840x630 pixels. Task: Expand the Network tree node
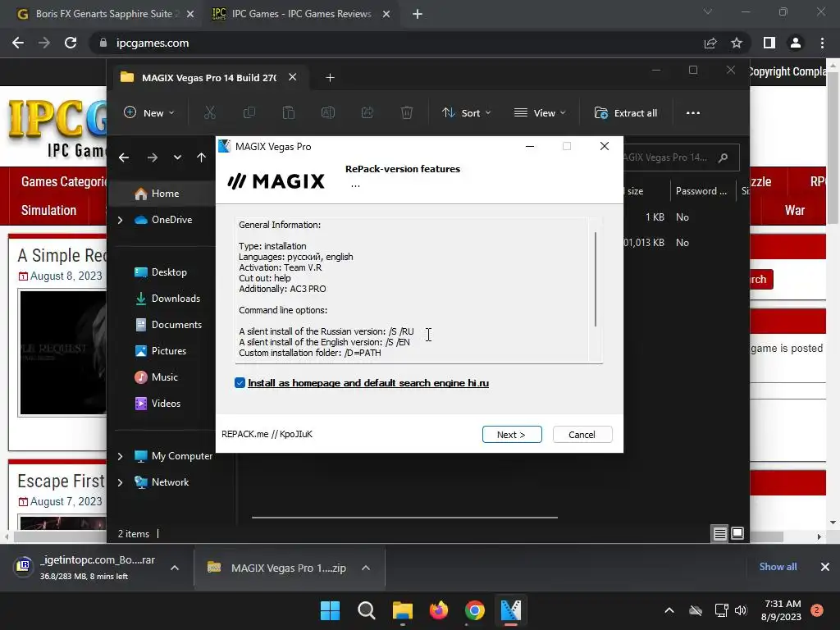click(x=120, y=482)
